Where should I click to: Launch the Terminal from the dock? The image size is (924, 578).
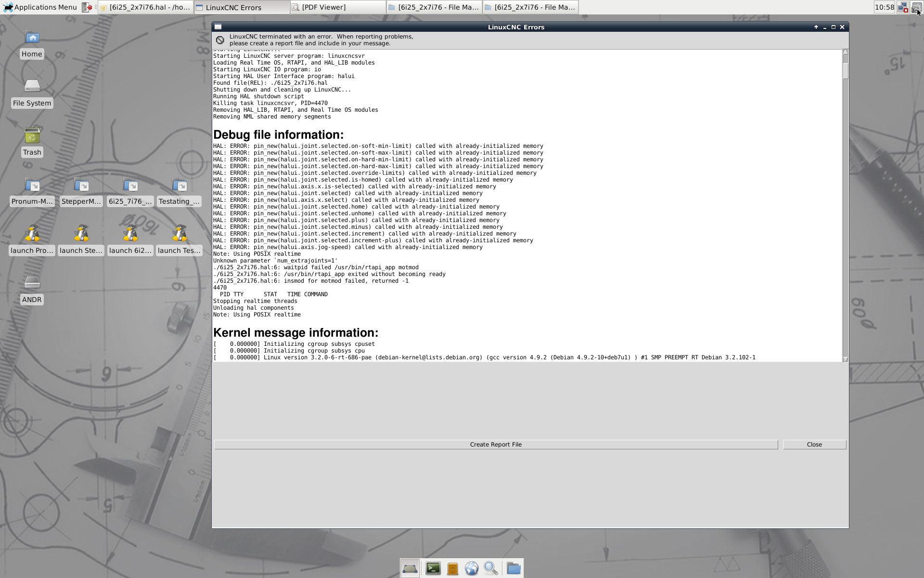[433, 568]
